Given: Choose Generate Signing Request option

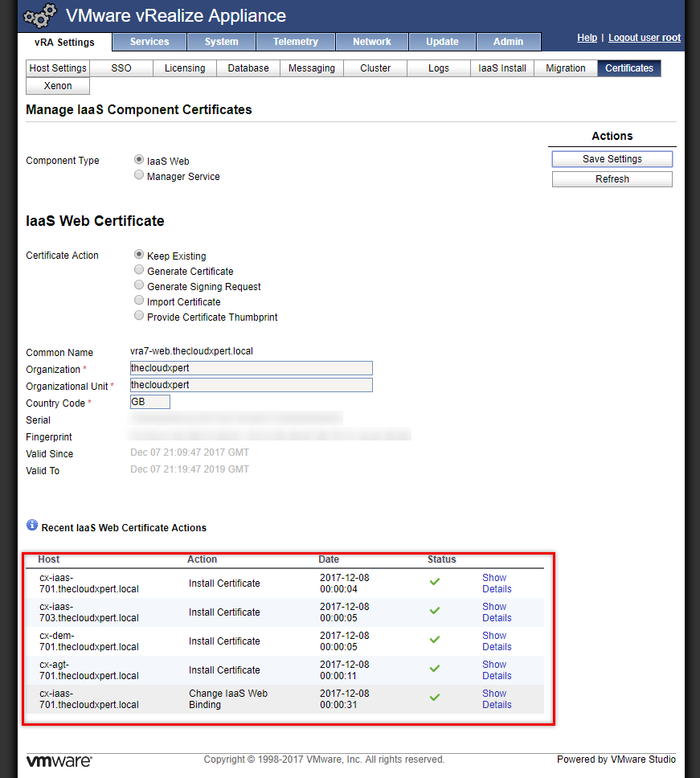Looking at the screenshot, I should coord(140,286).
